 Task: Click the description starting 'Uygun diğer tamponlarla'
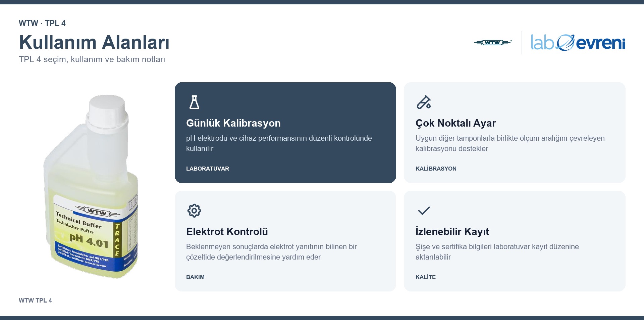point(510,143)
